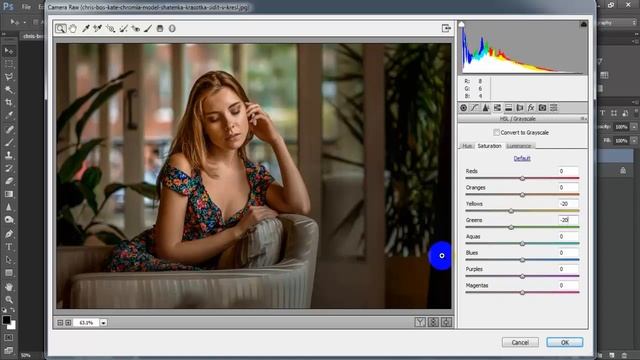The width and height of the screenshot is (640, 360).
Task: Copy current settings to before button
Action: [446, 322]
